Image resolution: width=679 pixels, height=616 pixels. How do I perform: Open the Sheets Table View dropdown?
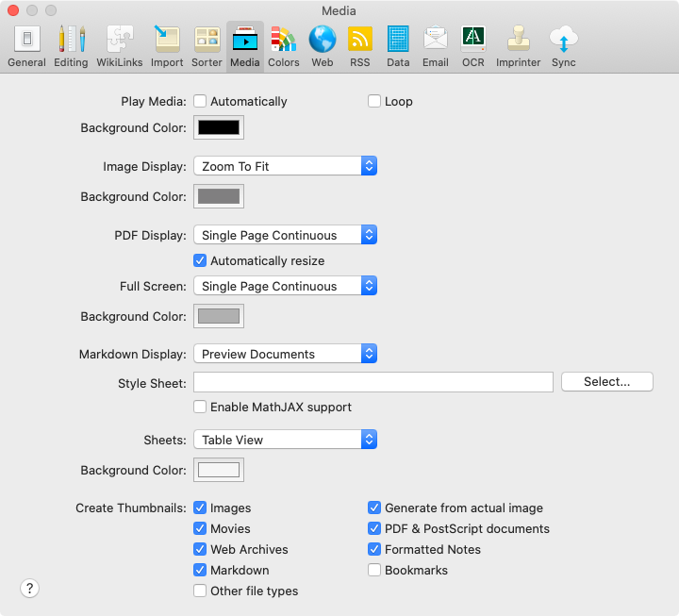click(285, 440)
